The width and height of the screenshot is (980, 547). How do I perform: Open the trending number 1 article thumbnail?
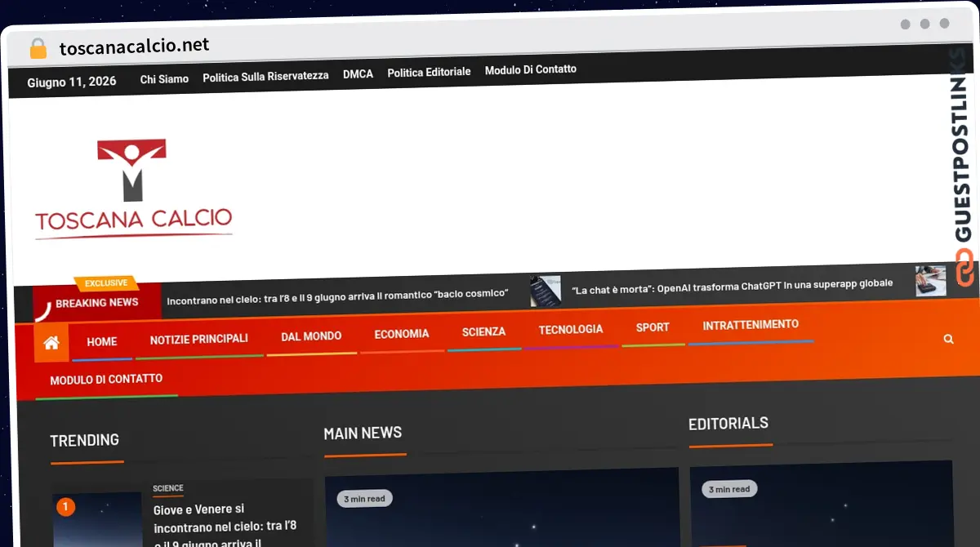click(x=97, y=519)
